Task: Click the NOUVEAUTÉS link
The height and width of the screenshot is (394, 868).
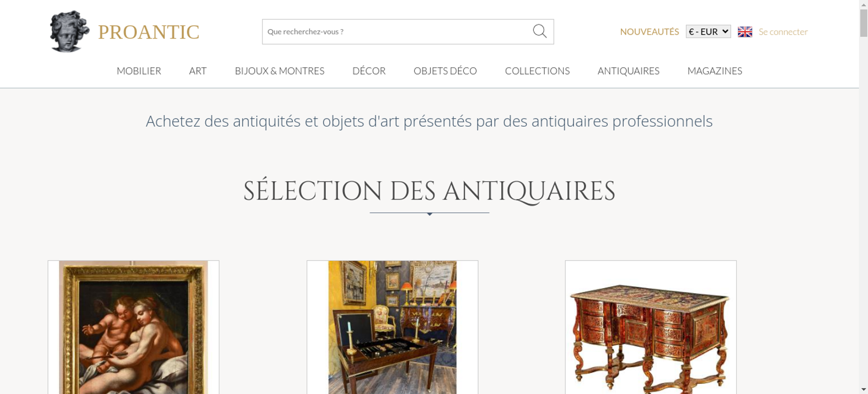Action: pos(649,32)
